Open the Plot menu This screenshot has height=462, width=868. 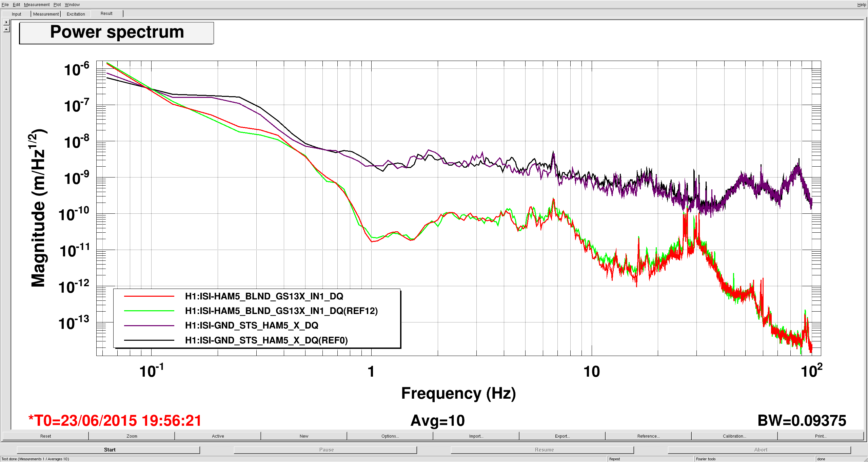[57, 4]
